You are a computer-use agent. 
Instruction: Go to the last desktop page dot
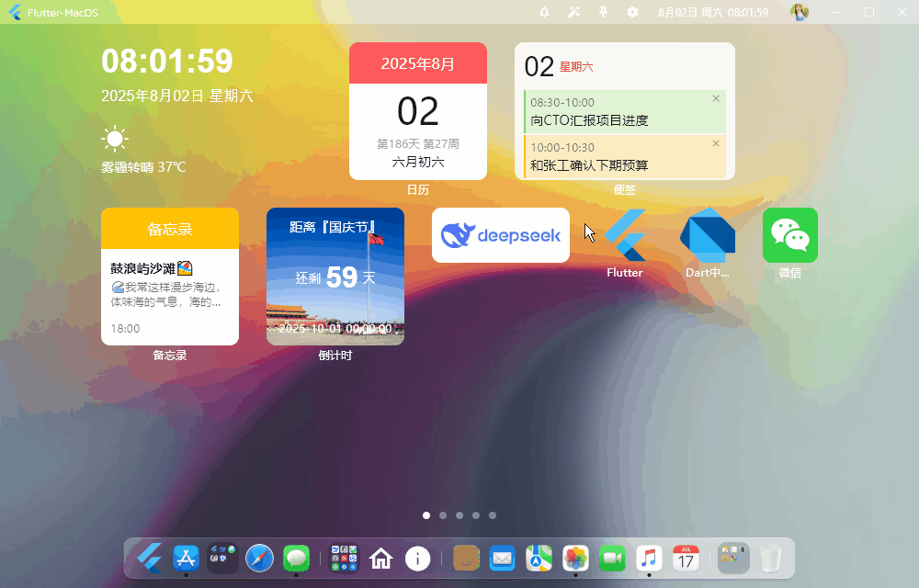493,515
